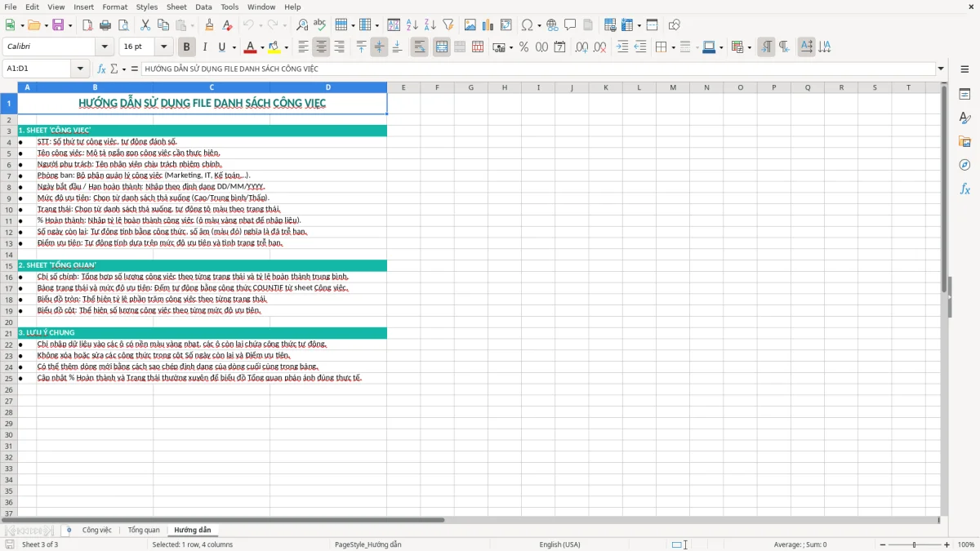The image size is (980, 551).
Task: Apply the yellow Background Color
Action: click(274, 47)
